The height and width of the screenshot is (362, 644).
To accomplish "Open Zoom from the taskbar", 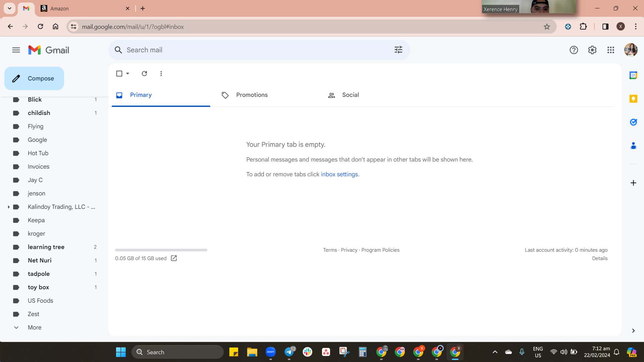I will click(x=270, y=352).
